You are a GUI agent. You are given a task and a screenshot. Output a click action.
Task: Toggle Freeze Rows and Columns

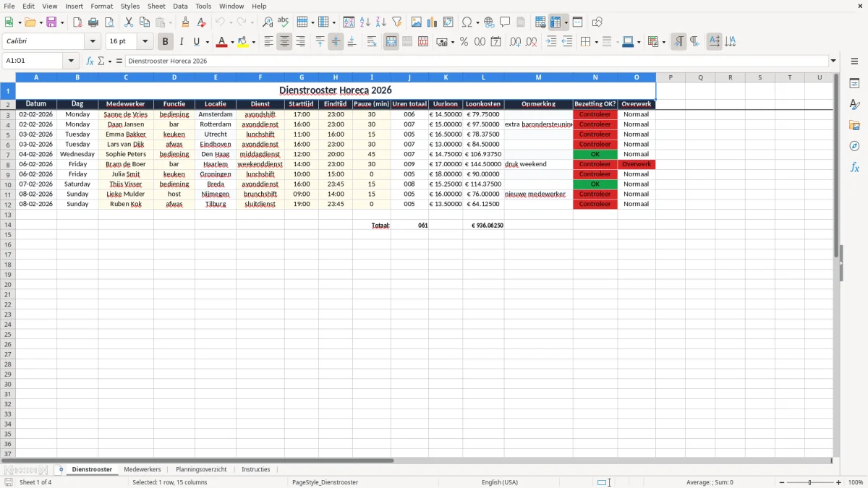(x=556, y=22)
